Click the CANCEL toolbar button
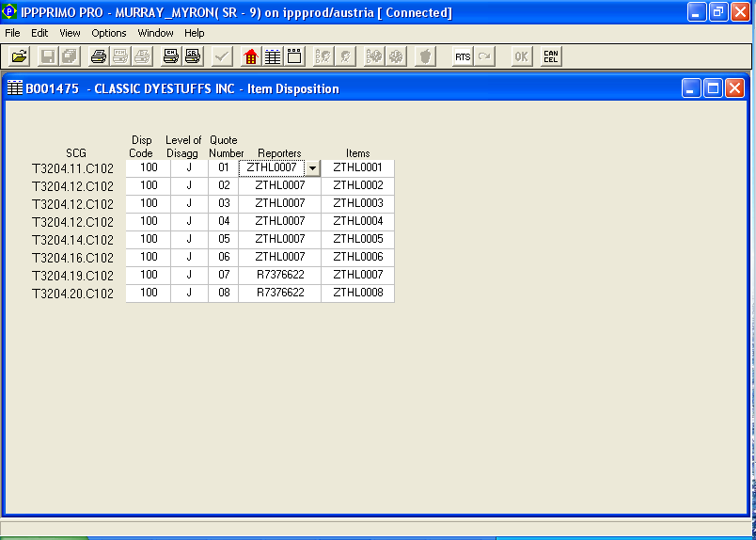This screenshot has width=756, height=540. click(x=551, y=57)
